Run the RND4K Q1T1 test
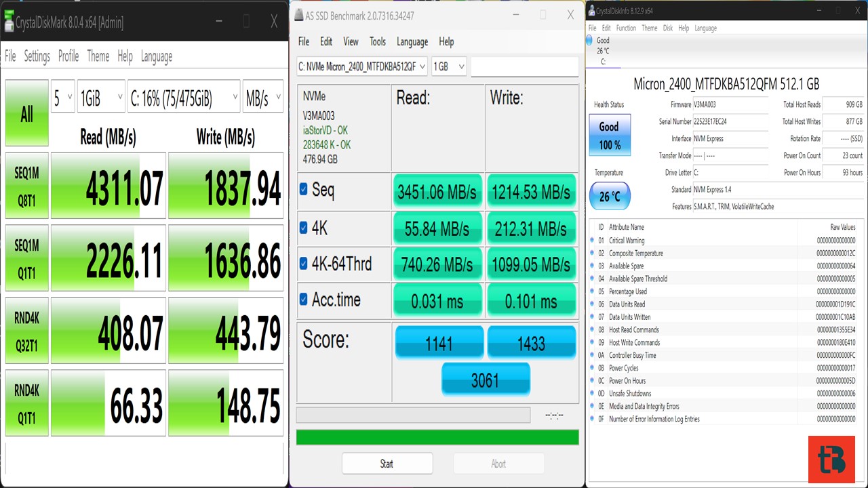Screen dimensions: 868x488 tap(26, 403)
